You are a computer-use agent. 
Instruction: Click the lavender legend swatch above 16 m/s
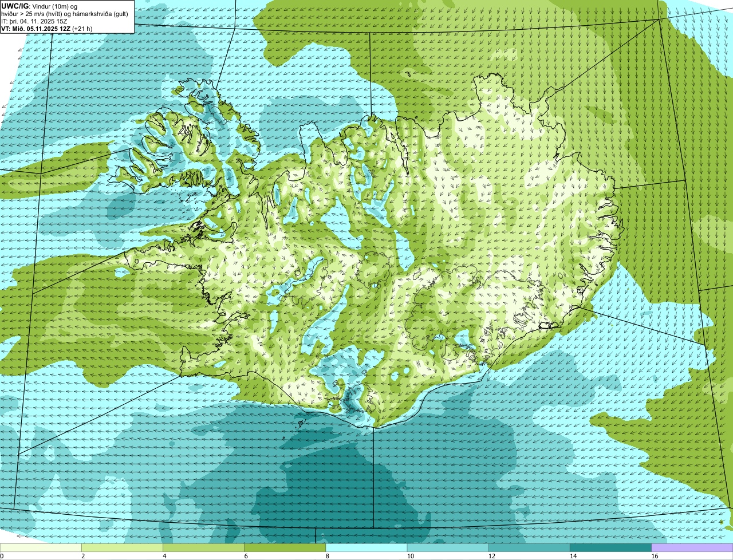692,548
